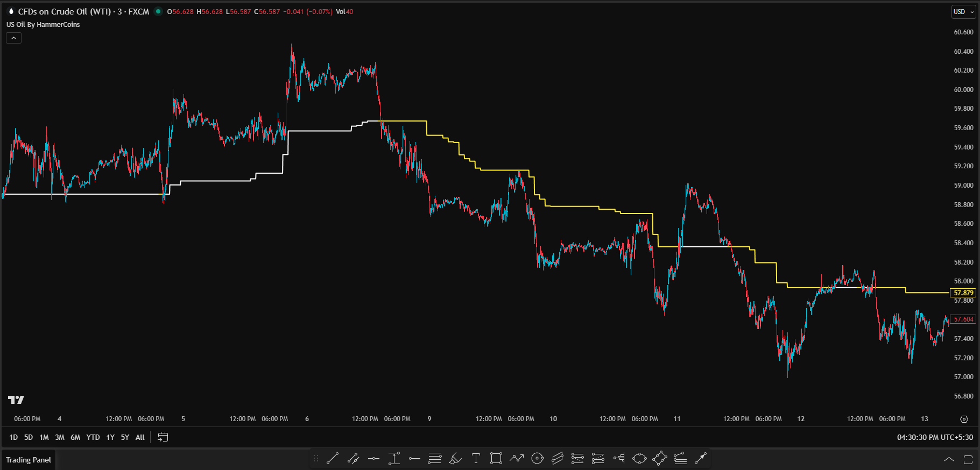980x470 pixels.
Task: Open the go-to-date calendar icon
Action: coord(163,437)
